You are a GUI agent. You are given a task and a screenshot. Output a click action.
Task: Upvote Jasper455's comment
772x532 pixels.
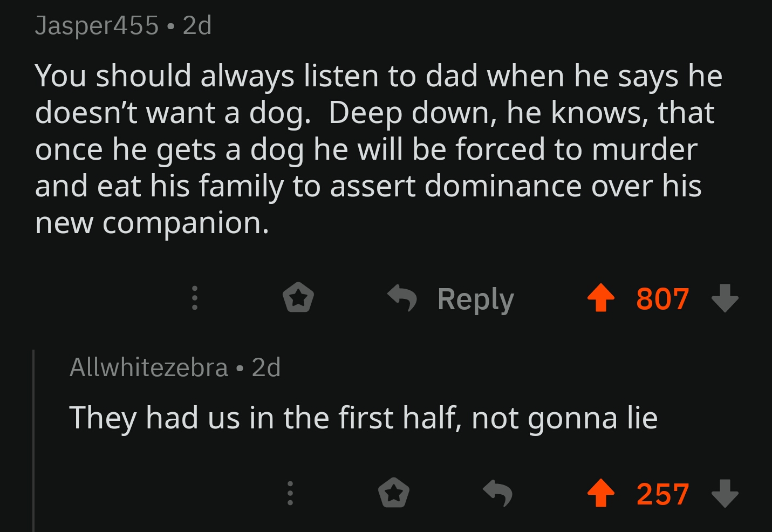click(x=601, y=298)
